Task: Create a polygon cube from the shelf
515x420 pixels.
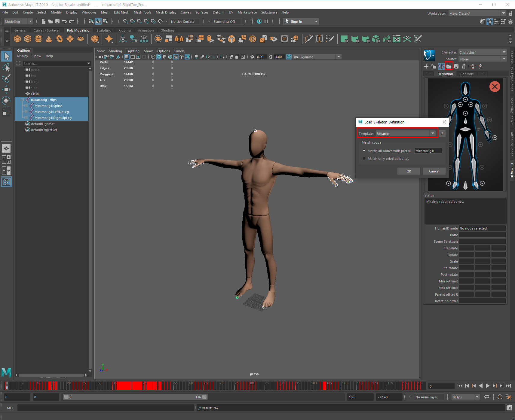Action: click(28, 39)
